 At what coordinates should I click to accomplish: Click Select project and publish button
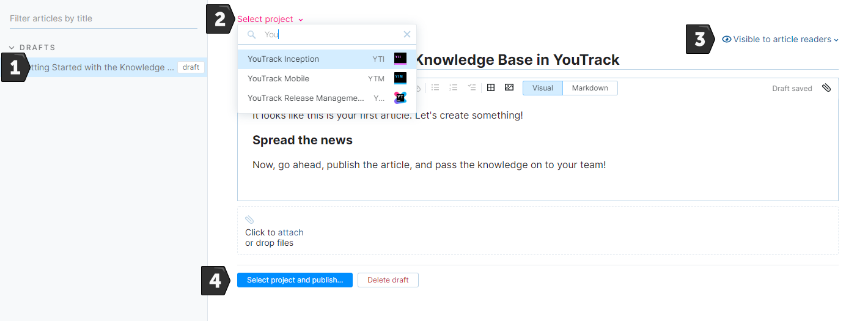click(295, 280)
